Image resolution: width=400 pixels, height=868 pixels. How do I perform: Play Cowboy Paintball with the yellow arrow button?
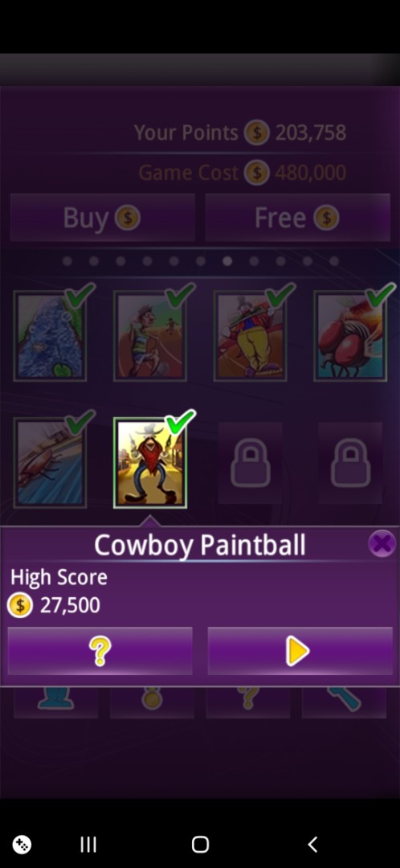coord(300,651)
